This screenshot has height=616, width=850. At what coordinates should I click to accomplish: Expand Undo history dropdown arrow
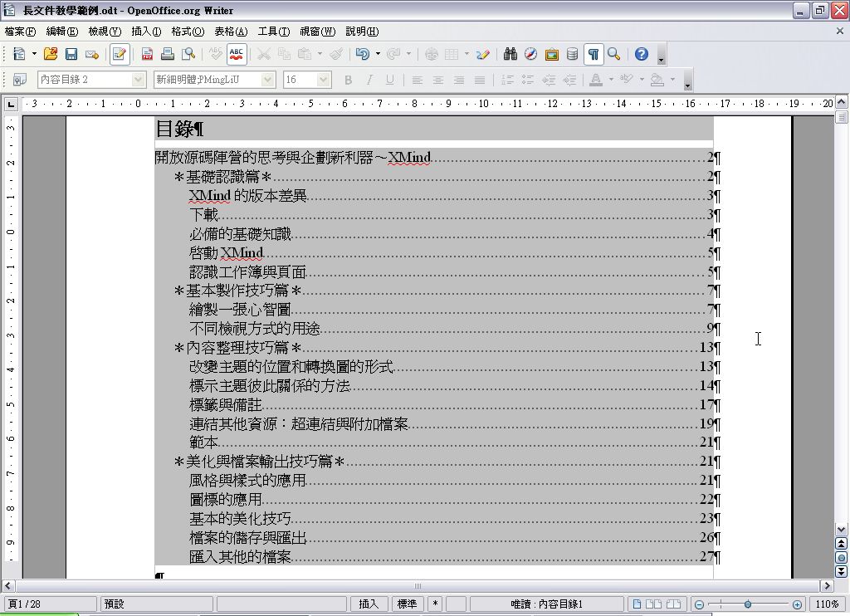coord(378,54)
